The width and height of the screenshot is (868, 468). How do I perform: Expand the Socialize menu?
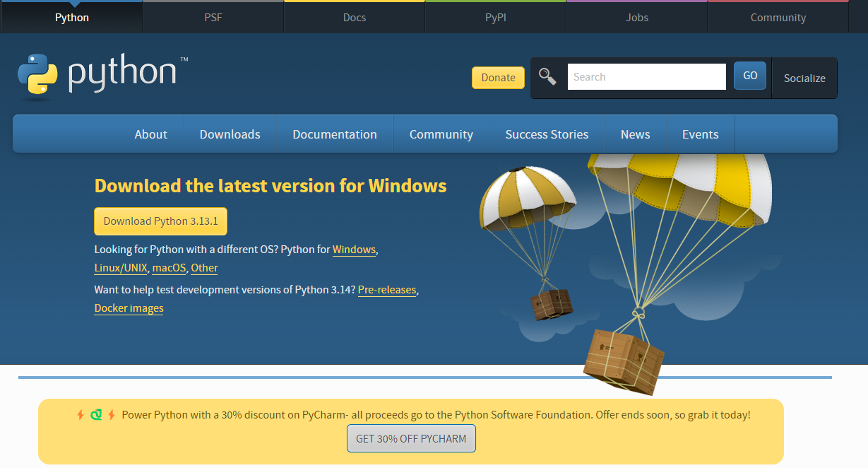coord(804,78)
